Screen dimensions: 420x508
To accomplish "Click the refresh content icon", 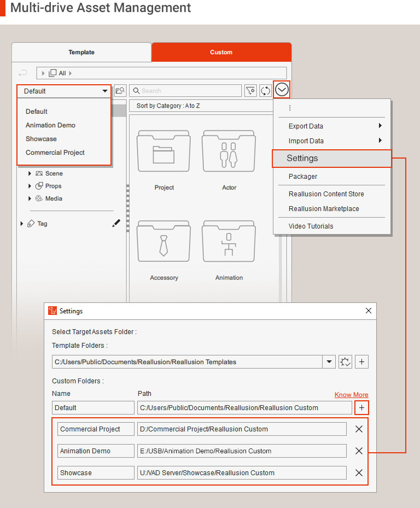I will click(265, 91).
